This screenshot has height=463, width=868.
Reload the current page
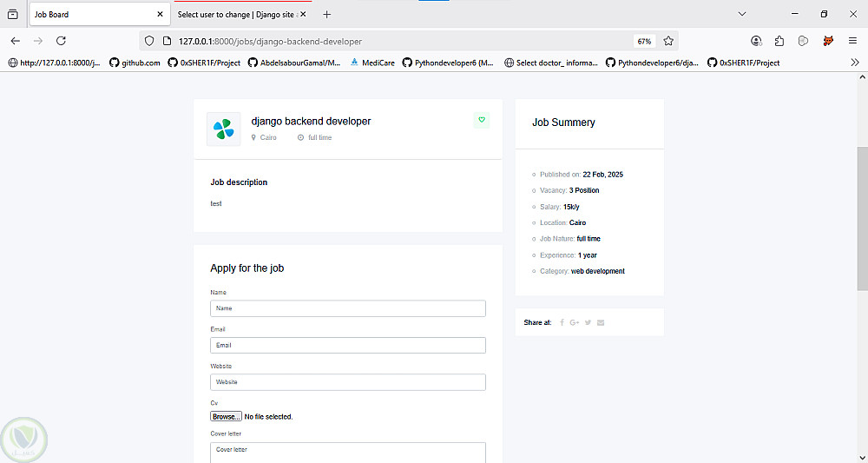(x=61, y=41)
